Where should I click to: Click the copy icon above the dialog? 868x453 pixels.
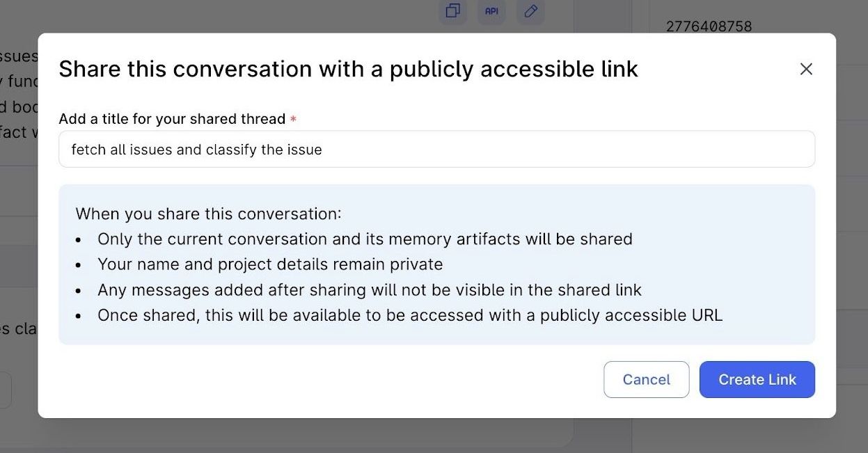[453, 11]
